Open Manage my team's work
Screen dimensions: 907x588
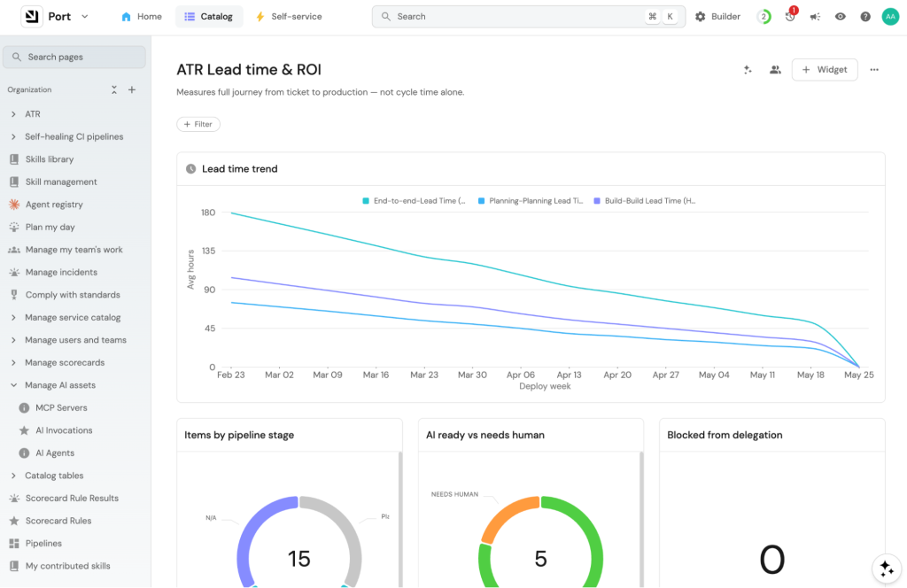(74, 249)
